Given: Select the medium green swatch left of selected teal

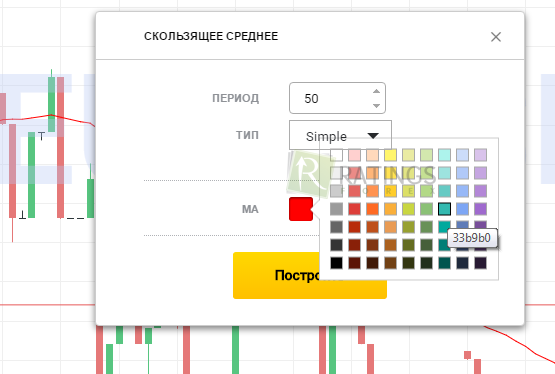Looking at the screenshot, I should pyautogui.click(x=426, y=209).
